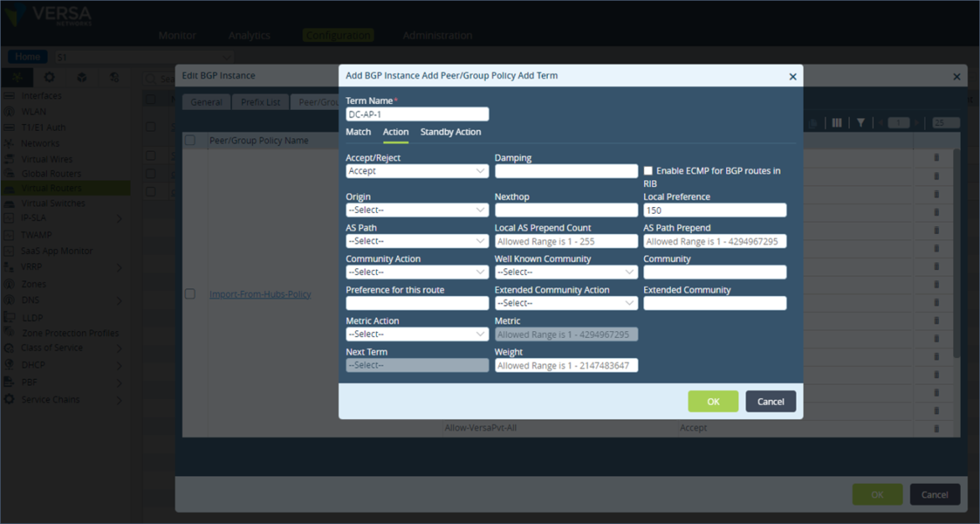
Task: Click the gear icon tab in left sidebar
Action: [x=49, y=77]
